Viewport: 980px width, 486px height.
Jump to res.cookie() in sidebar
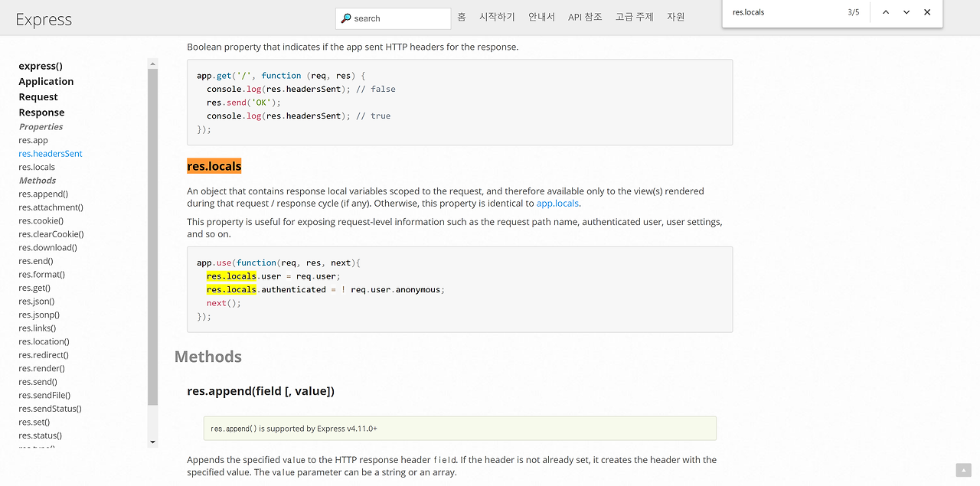[41, 220]
